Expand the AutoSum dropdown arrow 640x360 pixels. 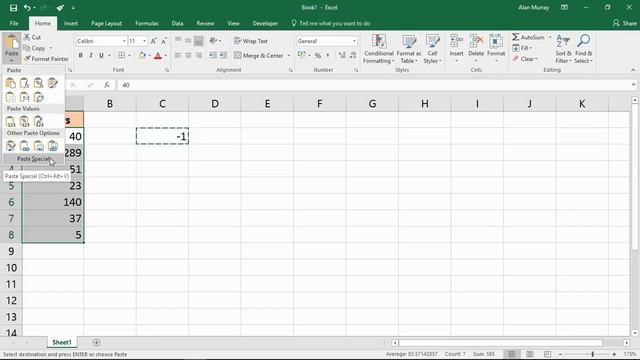pos(550,37)
